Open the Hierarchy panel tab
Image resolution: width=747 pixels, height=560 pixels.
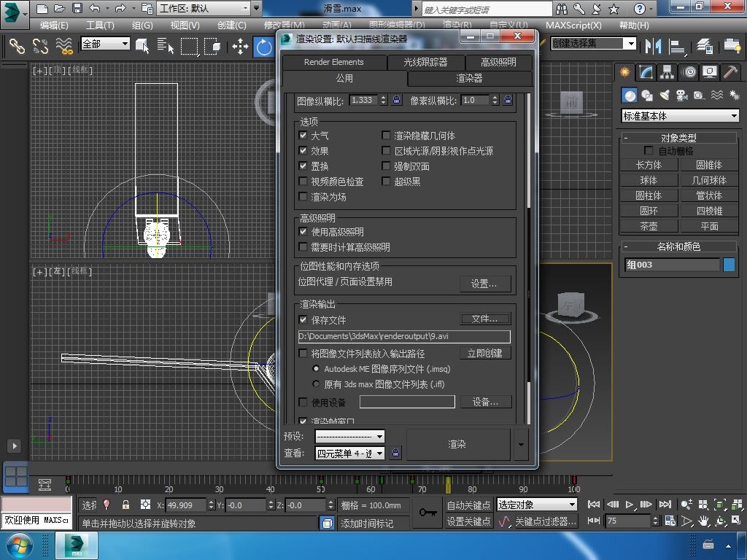(667, 72)
